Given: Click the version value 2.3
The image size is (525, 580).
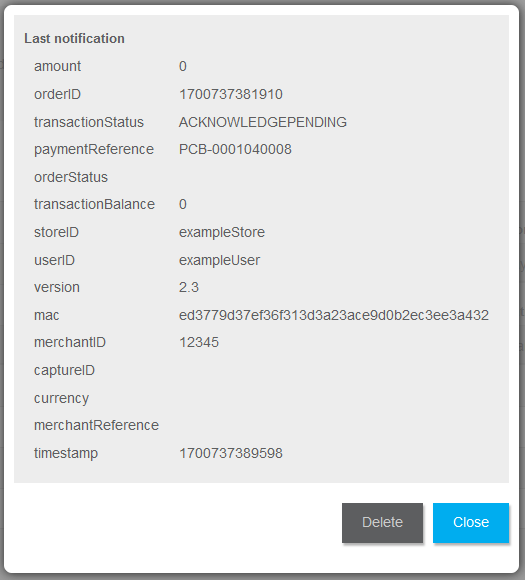Looking at the screenshot, I should coord(189,287).
